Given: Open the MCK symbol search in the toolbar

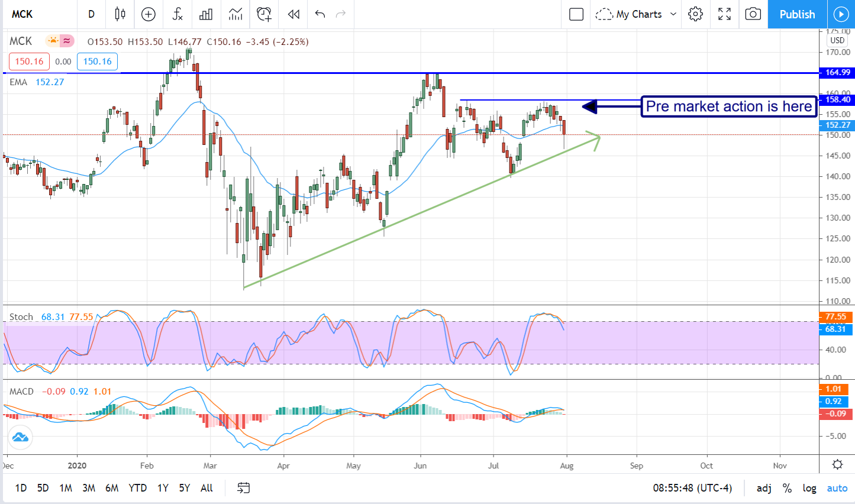Looking at the screenshot, I should pos(22,14).
